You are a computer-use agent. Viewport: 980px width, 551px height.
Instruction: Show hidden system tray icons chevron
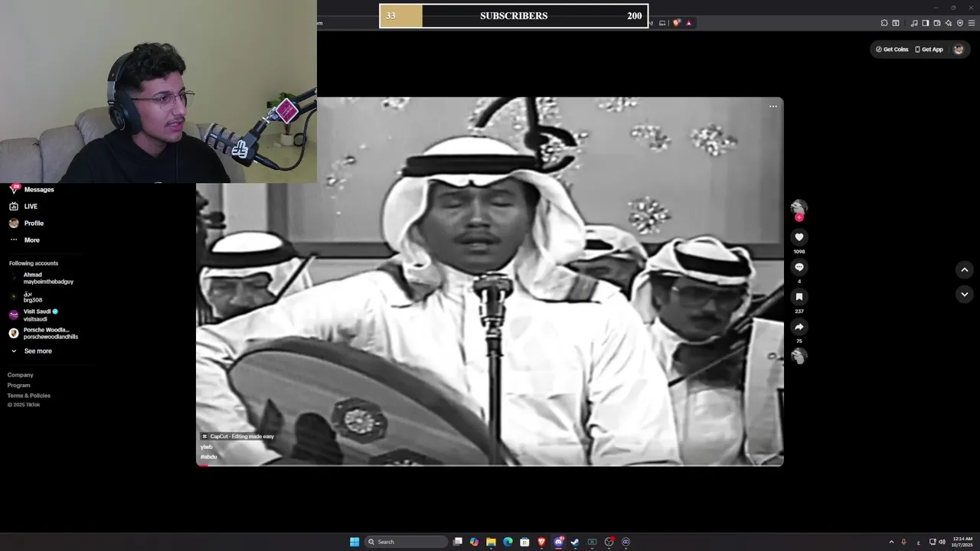point(891,542)
